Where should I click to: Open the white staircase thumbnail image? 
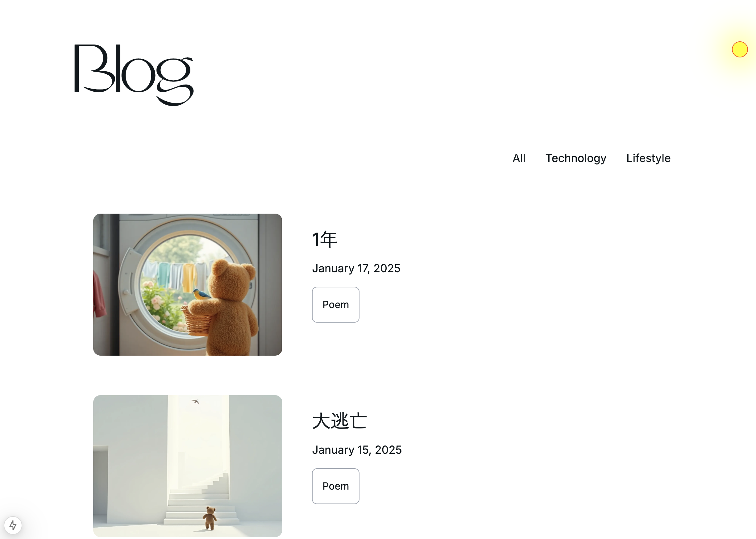(x=187, y=466)
